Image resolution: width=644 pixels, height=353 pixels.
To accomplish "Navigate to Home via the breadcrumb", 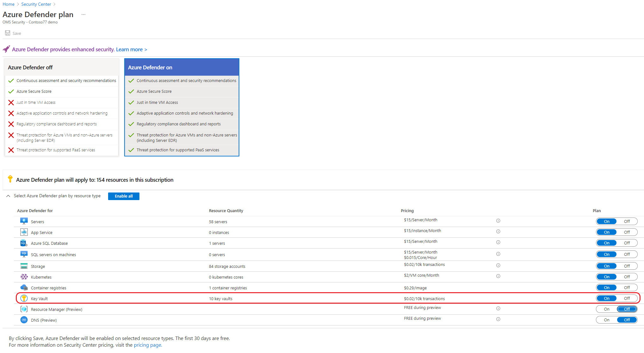I will tap(9, 4).
